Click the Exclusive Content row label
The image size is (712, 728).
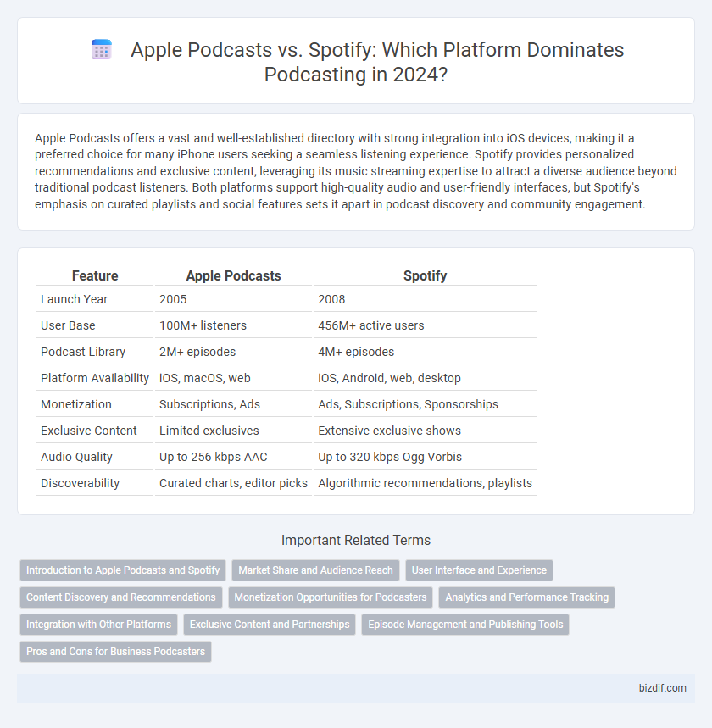[x=95, y=431]
